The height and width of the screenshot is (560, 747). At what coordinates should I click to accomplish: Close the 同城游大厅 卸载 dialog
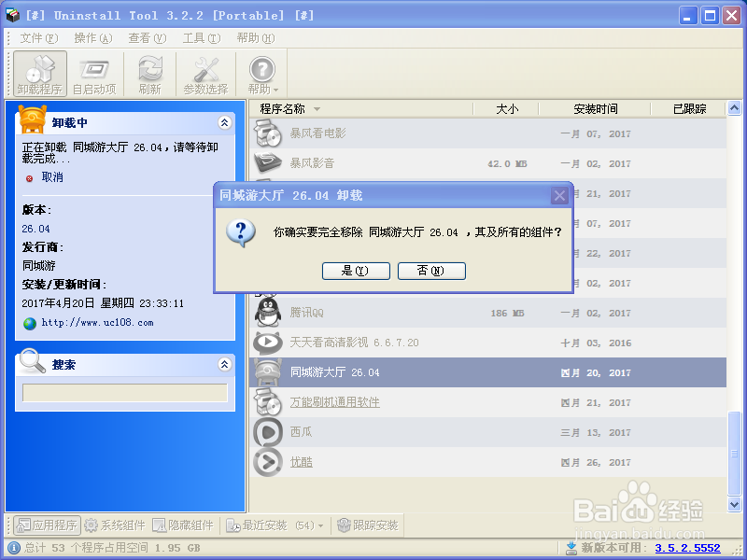pyautogui.click(x=559, y=195)
